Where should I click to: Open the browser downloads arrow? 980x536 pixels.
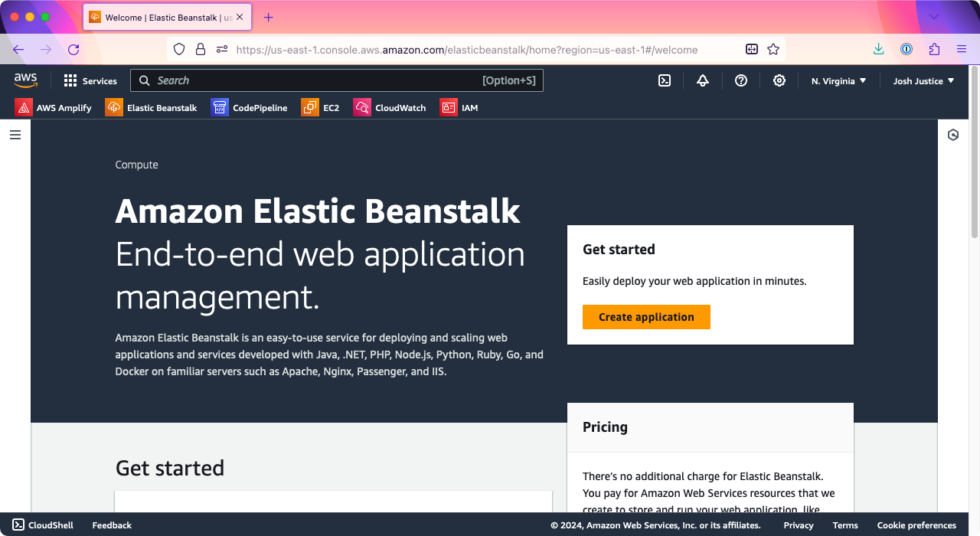[x=878, y=50]
